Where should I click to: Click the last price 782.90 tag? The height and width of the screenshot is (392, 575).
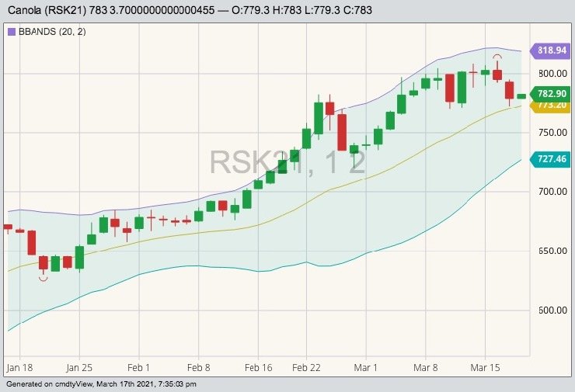point(550,94)
